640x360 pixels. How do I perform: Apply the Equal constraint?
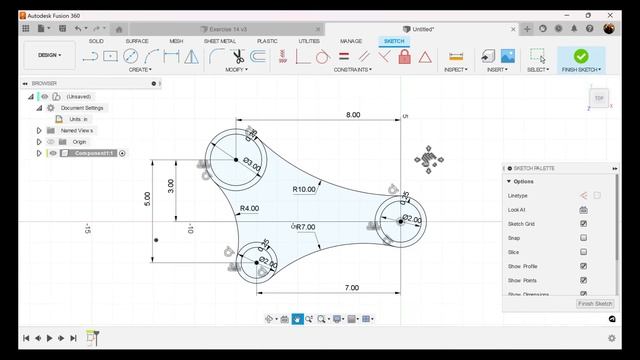tap(344, 56)
